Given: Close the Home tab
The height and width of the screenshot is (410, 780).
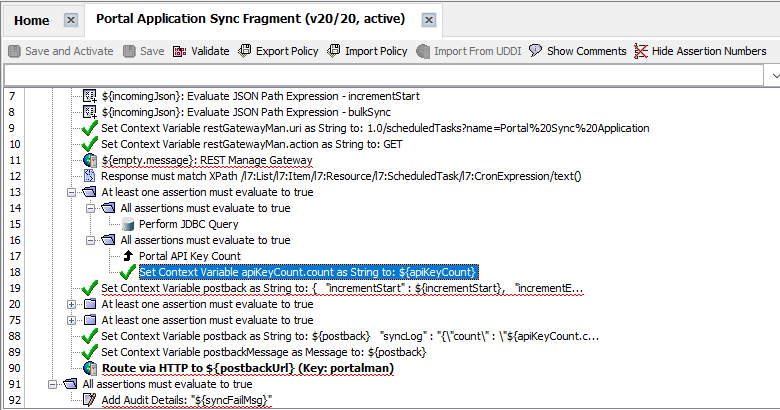Looking at the screenshot, I should pos(70,20).
